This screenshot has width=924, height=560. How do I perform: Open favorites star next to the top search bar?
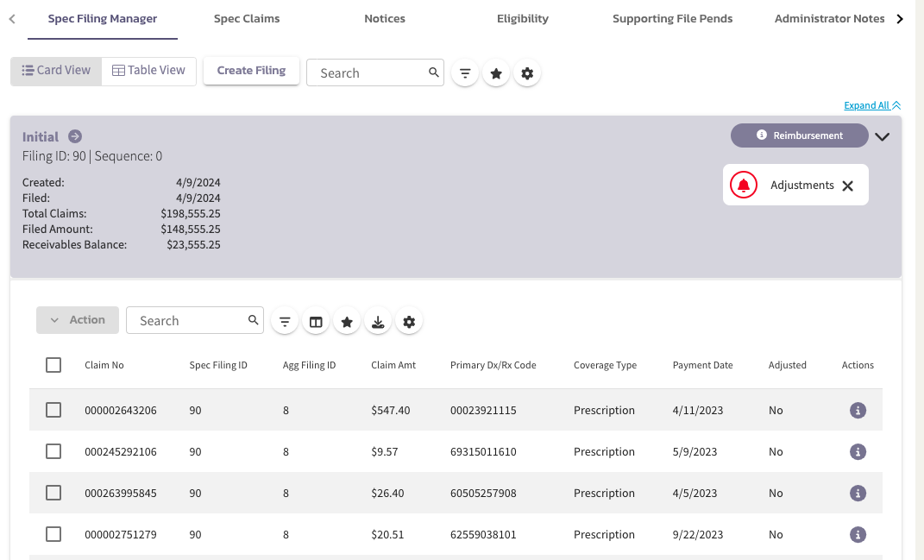(496, 72)
